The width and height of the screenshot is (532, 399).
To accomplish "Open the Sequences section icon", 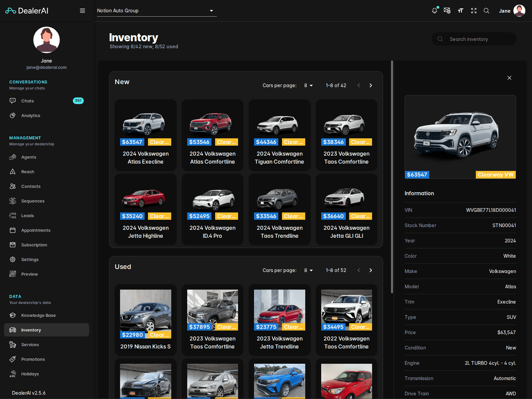I will pyautogui.click(x=13, y=201).
